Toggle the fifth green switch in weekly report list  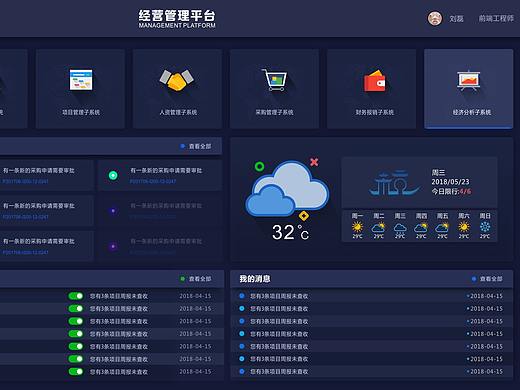tap(76, 346)
